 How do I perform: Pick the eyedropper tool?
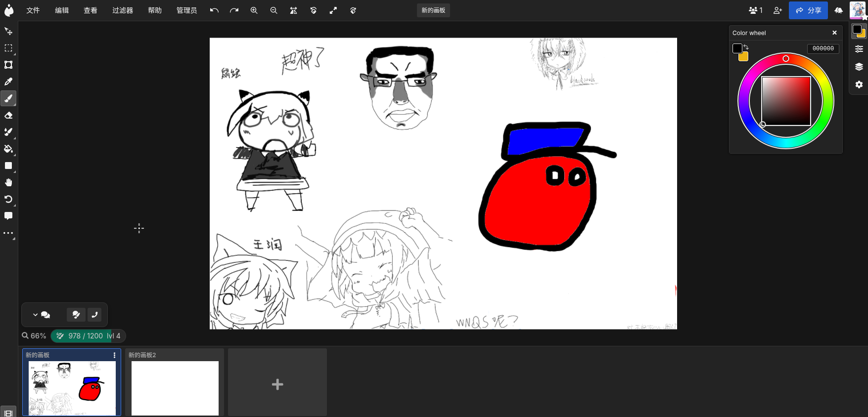point(8,82)
